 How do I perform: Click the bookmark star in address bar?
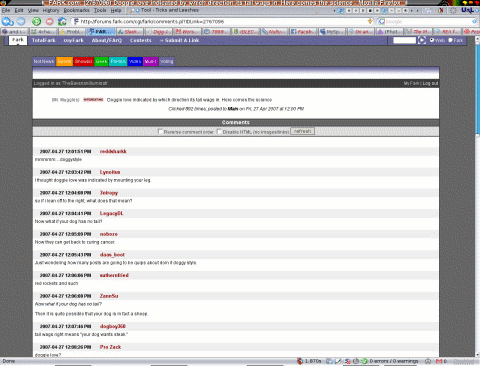[370, 21]
